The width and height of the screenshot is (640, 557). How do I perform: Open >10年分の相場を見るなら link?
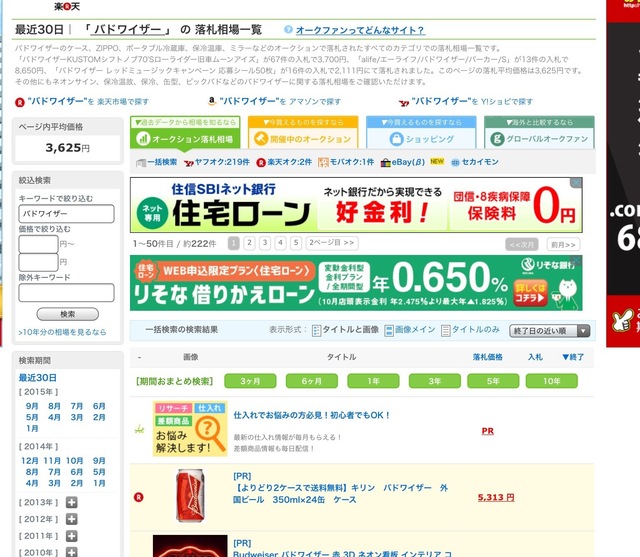coord(62,332)
